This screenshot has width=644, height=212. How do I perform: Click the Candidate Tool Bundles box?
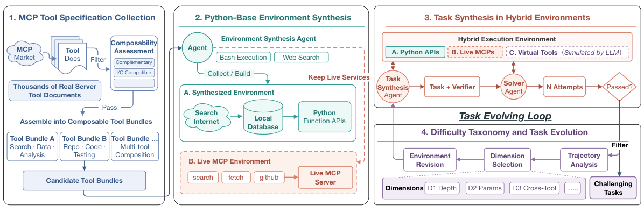coord(84,180)
